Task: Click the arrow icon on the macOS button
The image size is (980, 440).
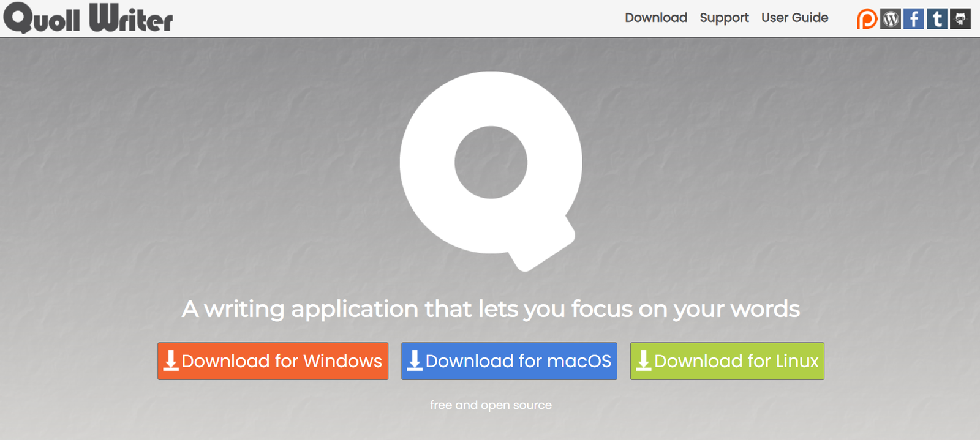Action: (x=415, y=360)
